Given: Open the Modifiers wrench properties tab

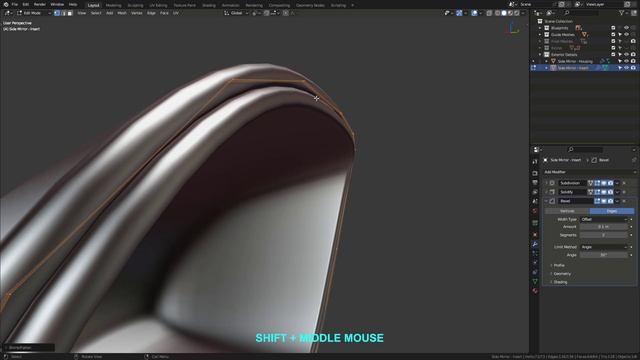Looking at the screenshot, I should [x=535, y=244].
